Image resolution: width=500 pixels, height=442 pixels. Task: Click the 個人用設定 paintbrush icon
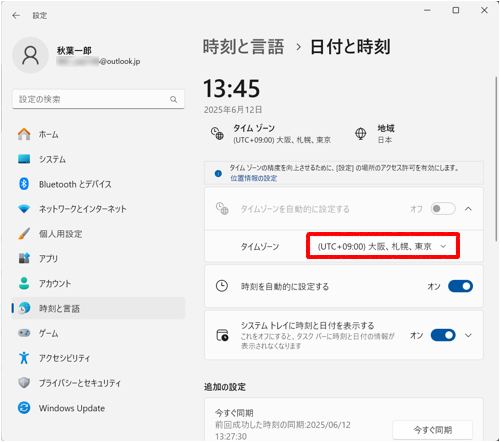24,234
